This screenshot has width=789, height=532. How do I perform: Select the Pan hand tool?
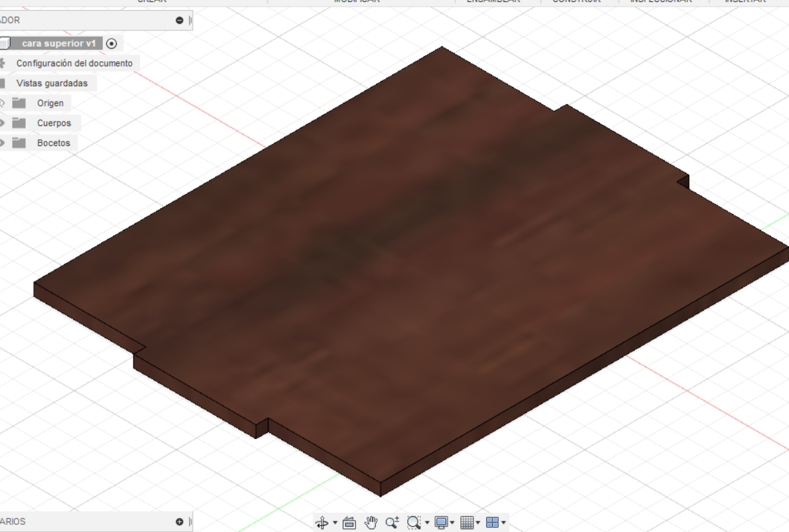[371, 523]
